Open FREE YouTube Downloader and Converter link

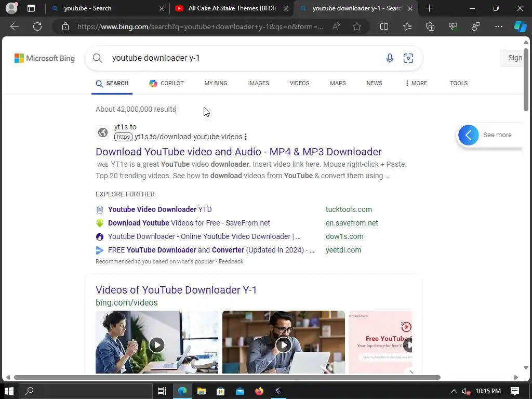click(211, 250)
